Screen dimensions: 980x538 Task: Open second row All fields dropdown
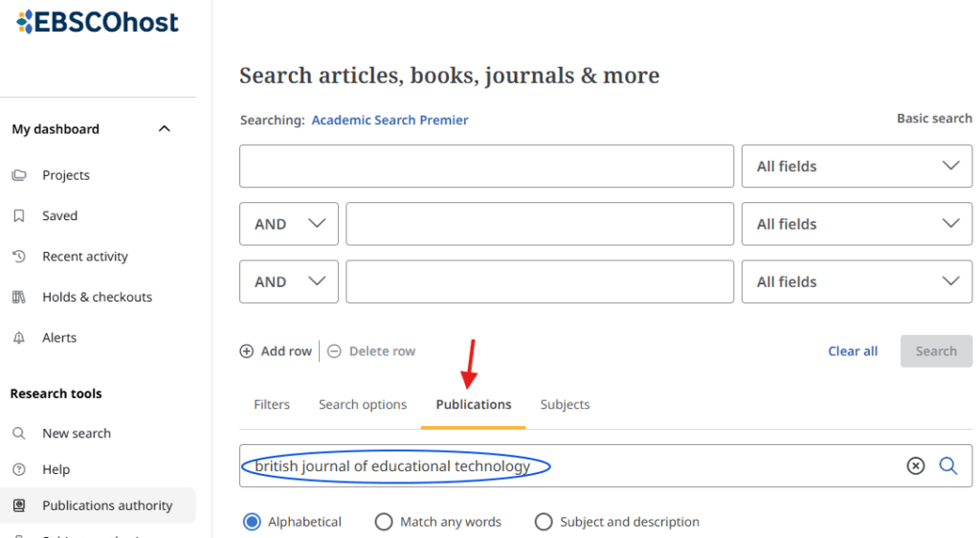(857, 224)
